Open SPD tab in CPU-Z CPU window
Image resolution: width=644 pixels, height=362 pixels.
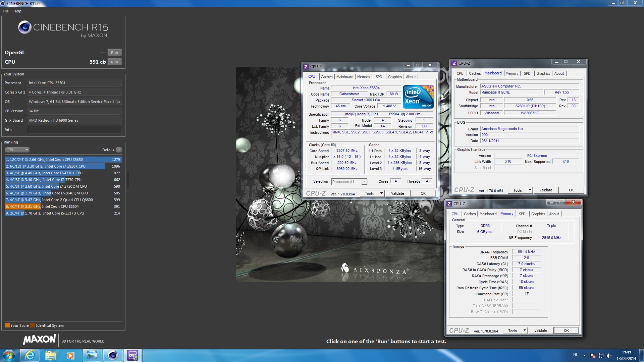[379, 77]
